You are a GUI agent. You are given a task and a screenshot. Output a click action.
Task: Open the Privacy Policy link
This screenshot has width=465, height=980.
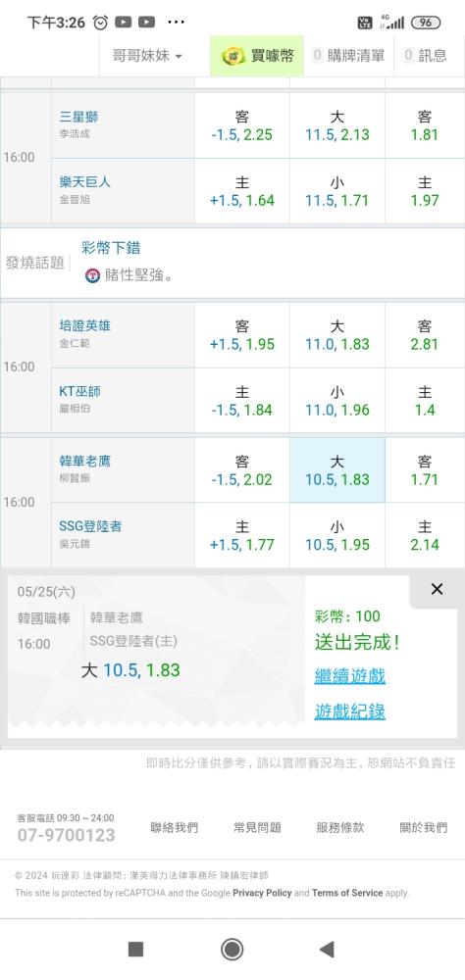click(x=262, y=893)
